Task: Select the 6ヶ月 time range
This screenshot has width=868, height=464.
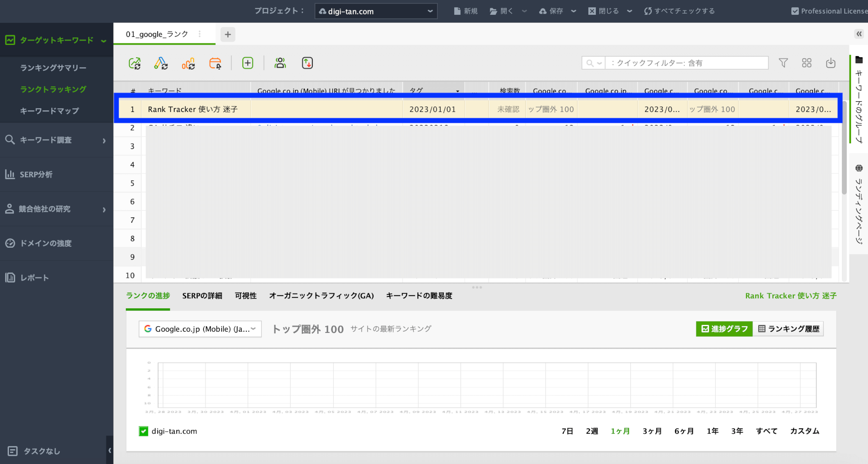Action: click(684, 431)
